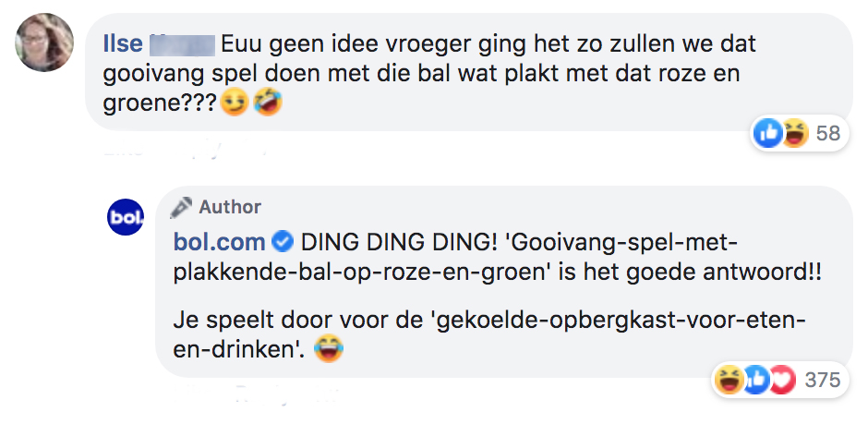Image resolution: width=868 pixels, height=424 pixels.
Task: Click the Author label
Action: [x=230, y=207]
